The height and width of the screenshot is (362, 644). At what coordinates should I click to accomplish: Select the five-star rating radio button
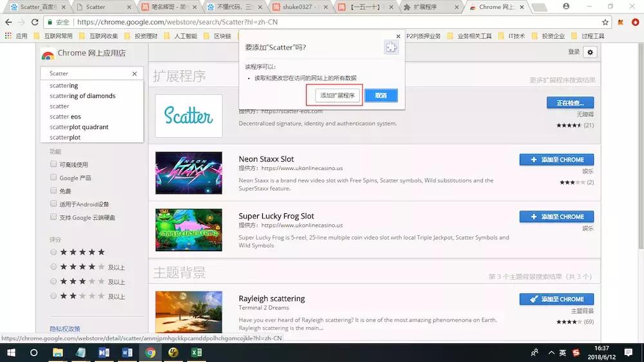pyautogui.click(x=53, y=252)
